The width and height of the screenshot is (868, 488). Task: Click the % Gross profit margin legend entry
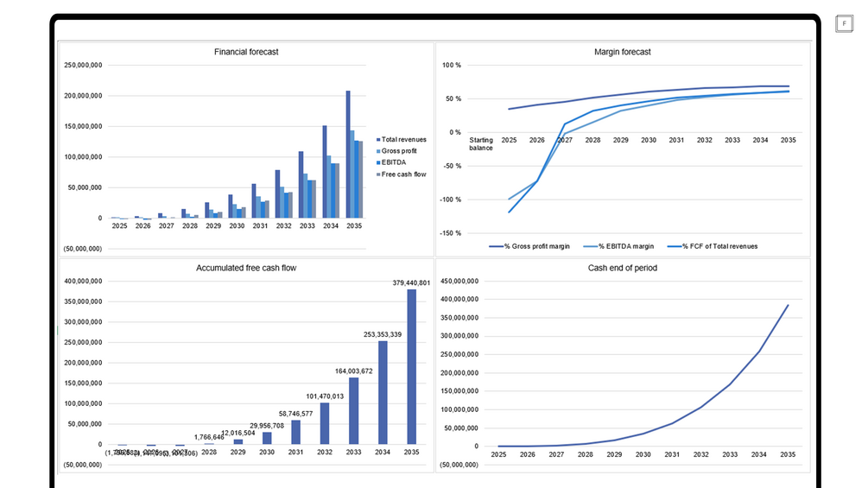[529, 246]
